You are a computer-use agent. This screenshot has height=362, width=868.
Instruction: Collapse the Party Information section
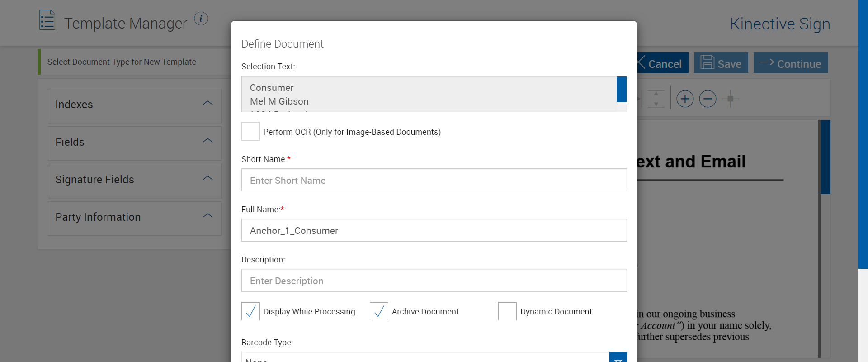click(208, 216)
